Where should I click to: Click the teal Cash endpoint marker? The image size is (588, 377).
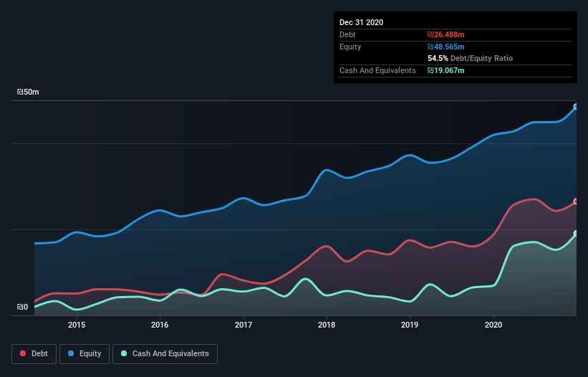576,234
